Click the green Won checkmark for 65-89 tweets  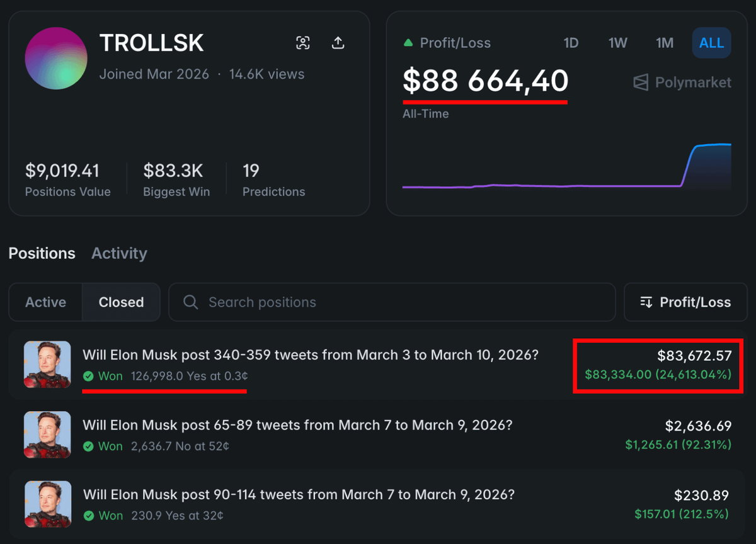click(88, 446)
